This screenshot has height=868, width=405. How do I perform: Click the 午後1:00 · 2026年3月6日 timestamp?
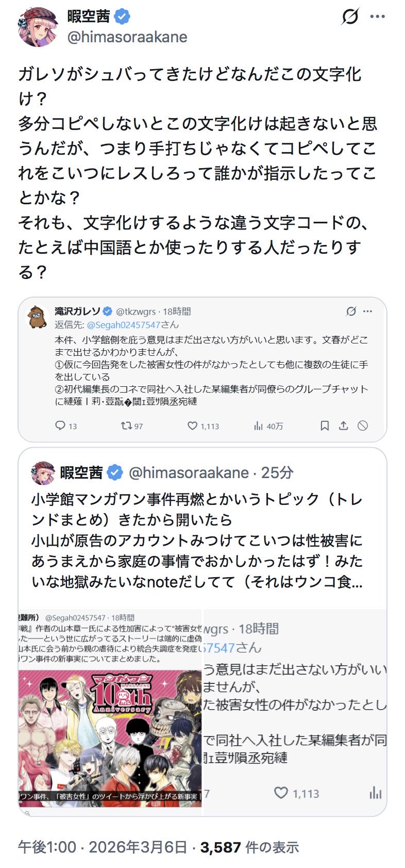point(102,847)
